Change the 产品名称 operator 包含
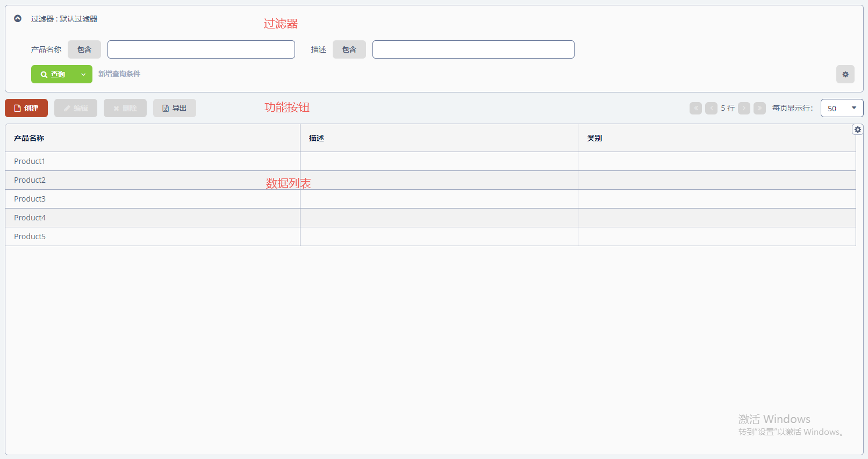The width and height of the screenshot is (868, 459). 84,49
